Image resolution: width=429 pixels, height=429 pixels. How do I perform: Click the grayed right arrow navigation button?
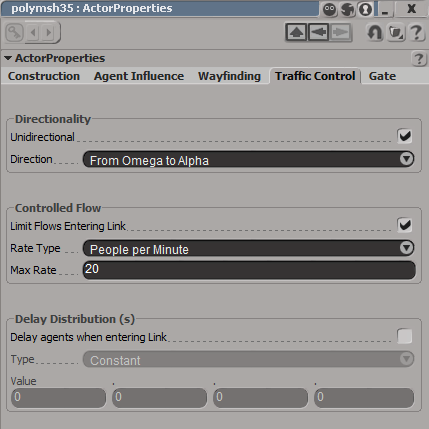pyautogui.click(x=340, y=32)
